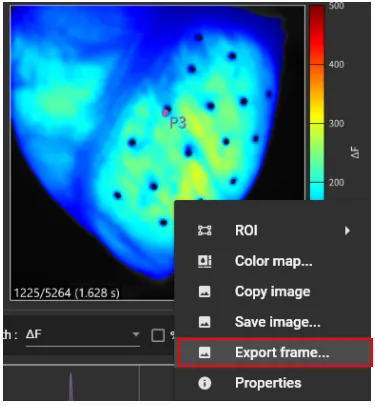Screen dimensions: 375x406
Task: Click the purple spike in timeline trace
Action: click(x=71, y=387)
